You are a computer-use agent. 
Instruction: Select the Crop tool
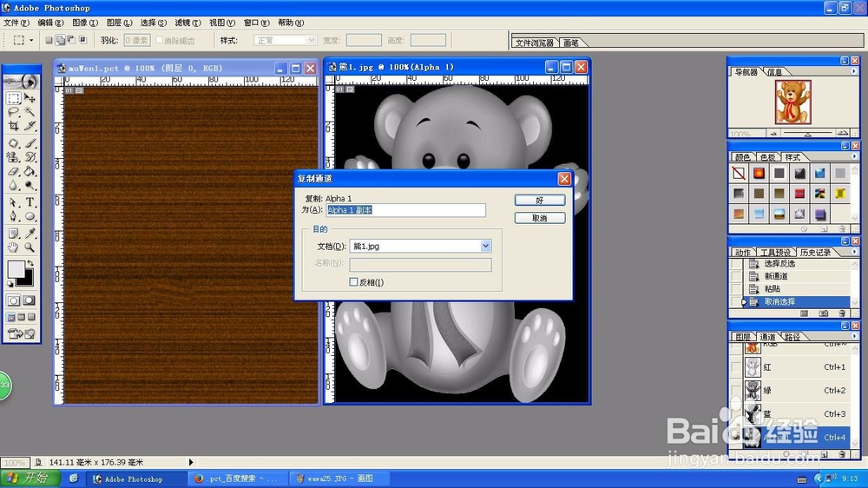[14, 126]
